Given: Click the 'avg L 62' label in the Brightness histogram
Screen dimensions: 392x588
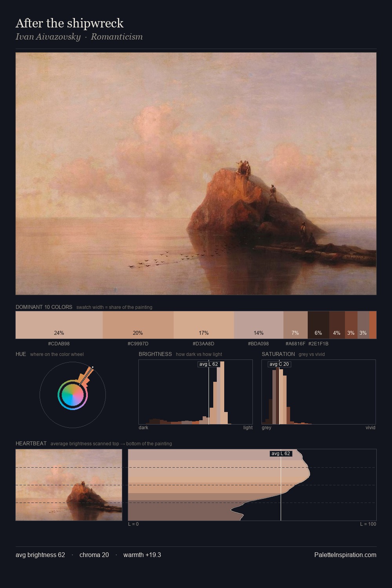Looking at the screenshot, I should [x=209, y=364].
